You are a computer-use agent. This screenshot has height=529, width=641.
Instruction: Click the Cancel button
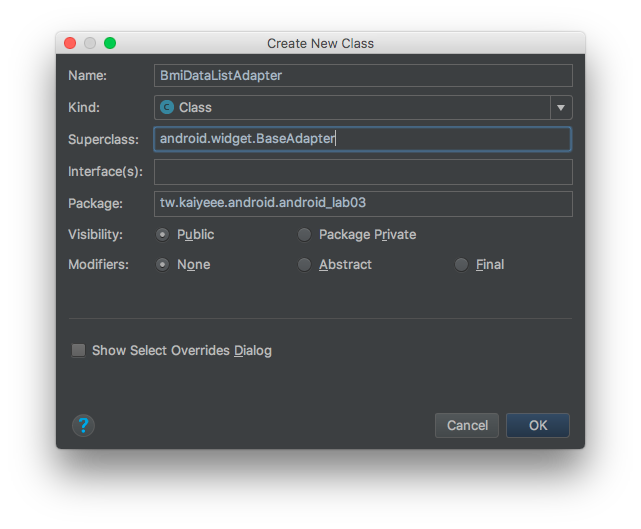click(x=467, y=426)
